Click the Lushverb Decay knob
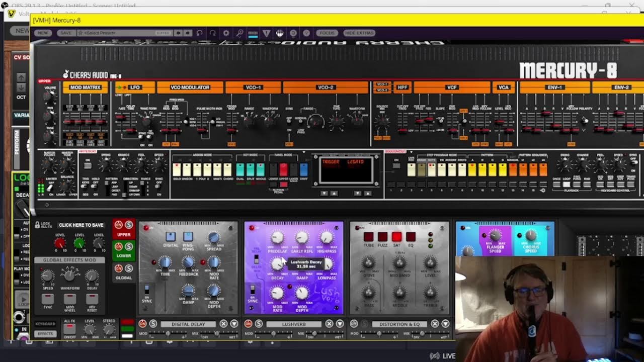 pos(277,263)
